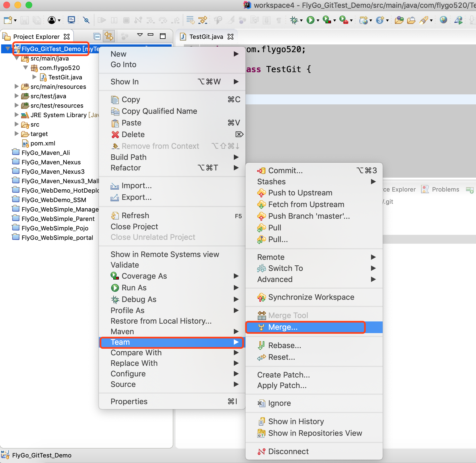Open the Debug button dropdown arrow

(301, 21)
